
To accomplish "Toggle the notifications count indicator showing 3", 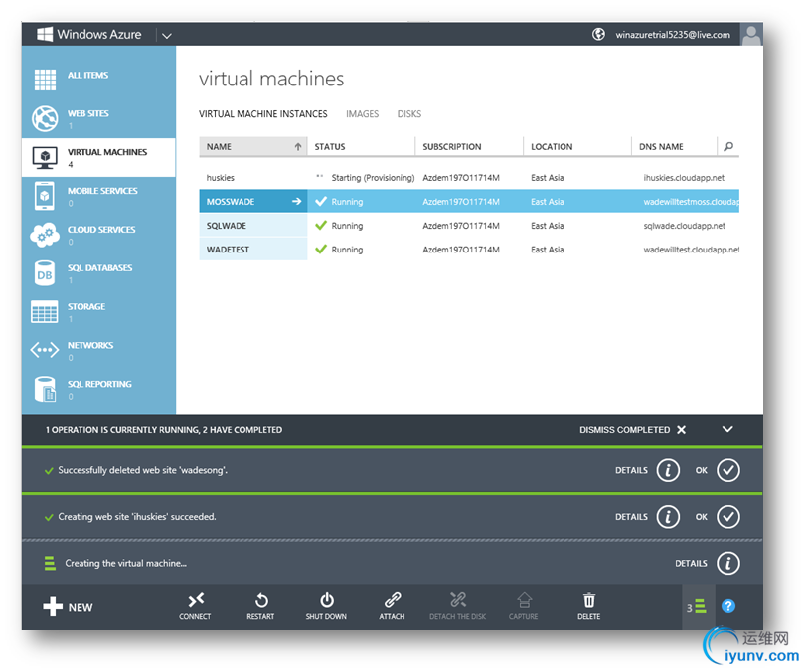I will click(x=697, y=607).
